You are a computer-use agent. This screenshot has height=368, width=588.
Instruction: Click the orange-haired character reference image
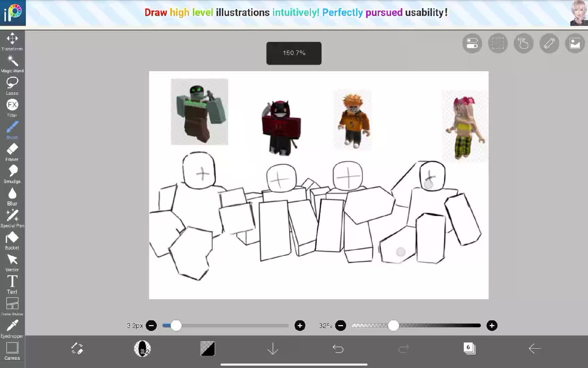pos(353,120)
